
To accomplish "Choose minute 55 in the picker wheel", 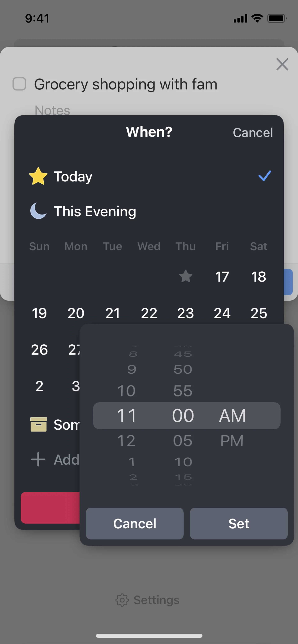I will pos(183,391).
